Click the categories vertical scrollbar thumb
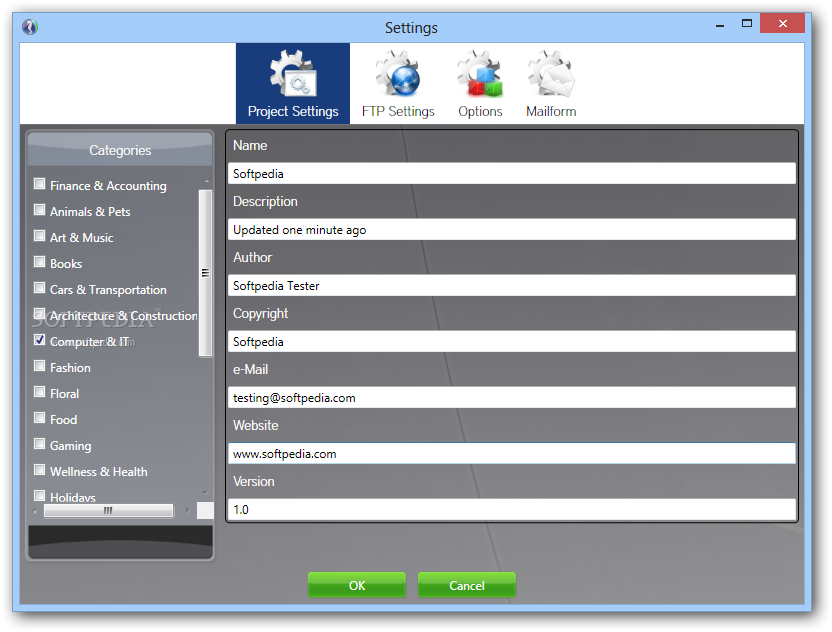The width and height of the screenshot is (832, 632). click(205, 273)
